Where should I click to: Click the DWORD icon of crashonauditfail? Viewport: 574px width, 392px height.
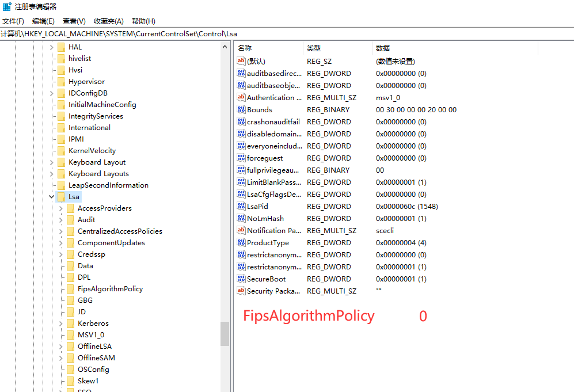[241, 121]
